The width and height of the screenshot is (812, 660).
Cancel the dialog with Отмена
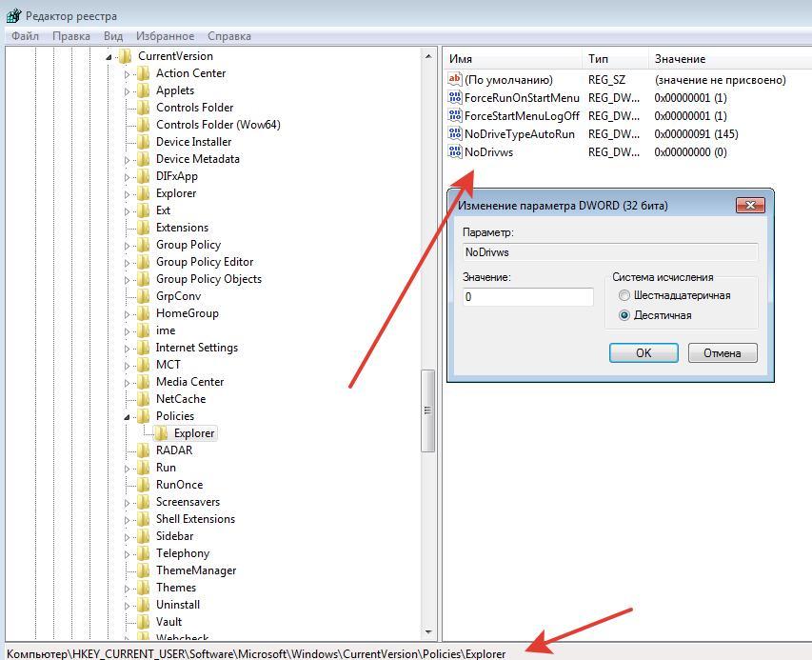pos(723,352)
